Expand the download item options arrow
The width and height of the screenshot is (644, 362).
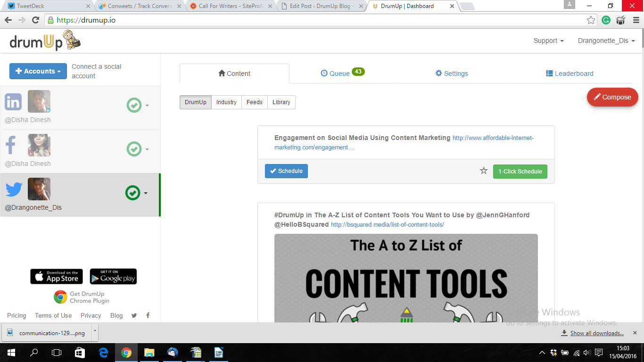click(x=95, y=333)
